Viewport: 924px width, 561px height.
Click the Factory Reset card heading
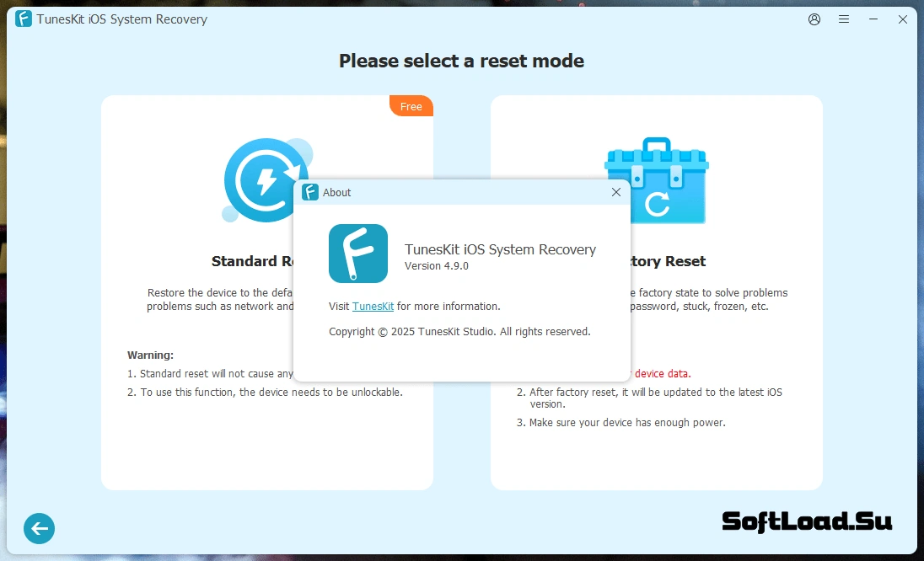point(668,261)
